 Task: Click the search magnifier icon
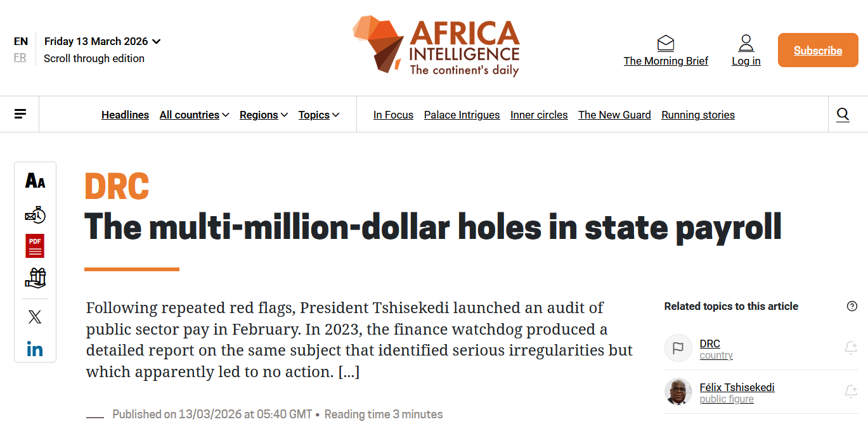[843, 114]
